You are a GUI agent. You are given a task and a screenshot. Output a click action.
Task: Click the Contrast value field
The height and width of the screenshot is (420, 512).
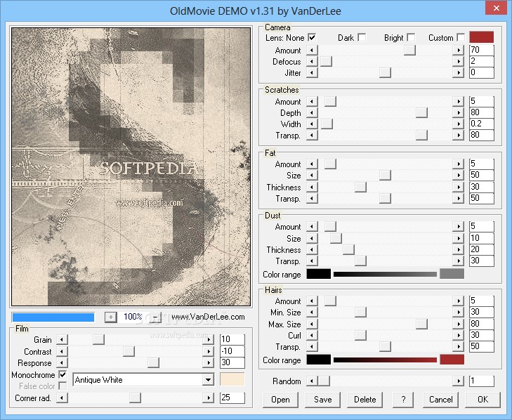point(232,351)
